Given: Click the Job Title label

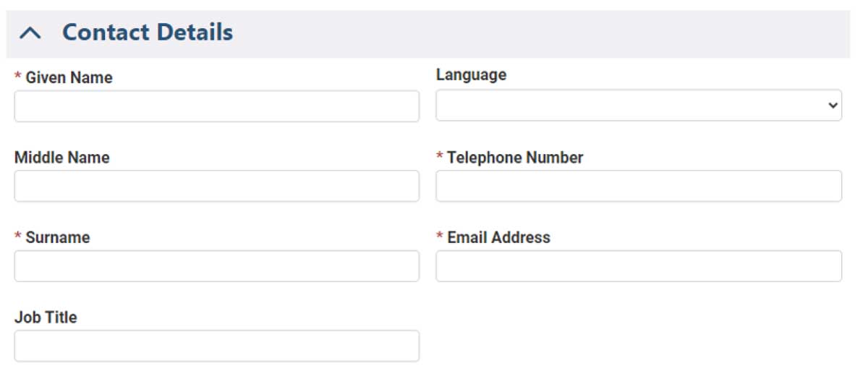Looking at the screenshot, I should tap(46, 318).
